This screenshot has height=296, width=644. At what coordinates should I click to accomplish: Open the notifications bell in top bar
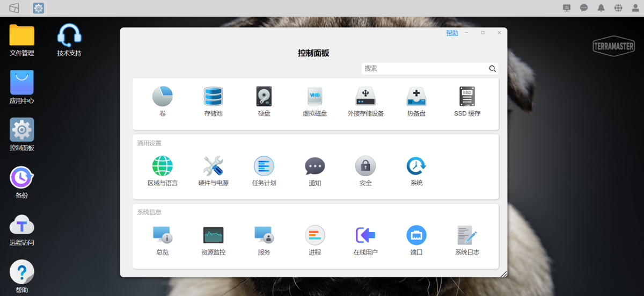(601, 8)
